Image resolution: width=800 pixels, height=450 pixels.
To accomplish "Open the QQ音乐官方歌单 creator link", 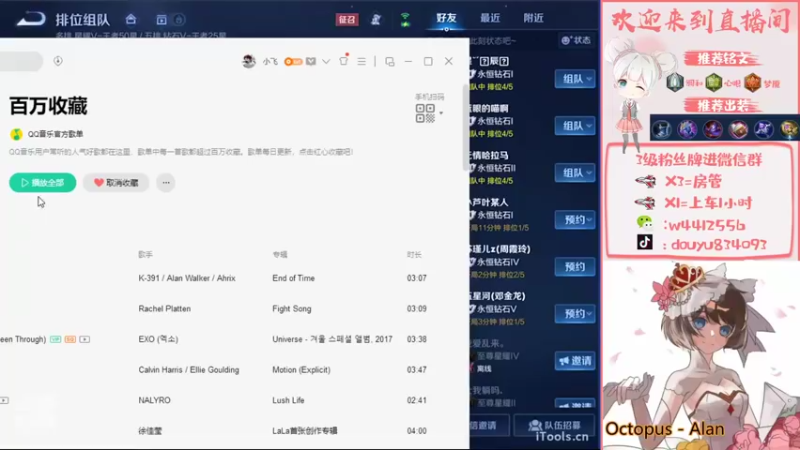I will click(x=56, y=134).
